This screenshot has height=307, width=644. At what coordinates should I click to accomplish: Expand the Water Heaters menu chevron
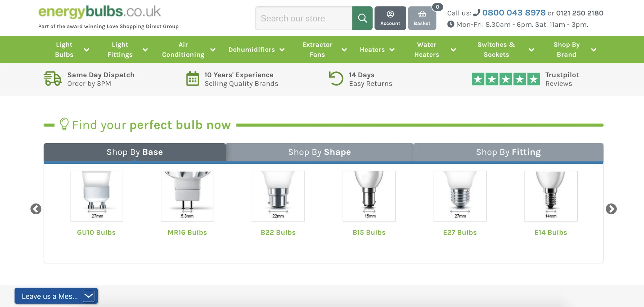[453, 50]
